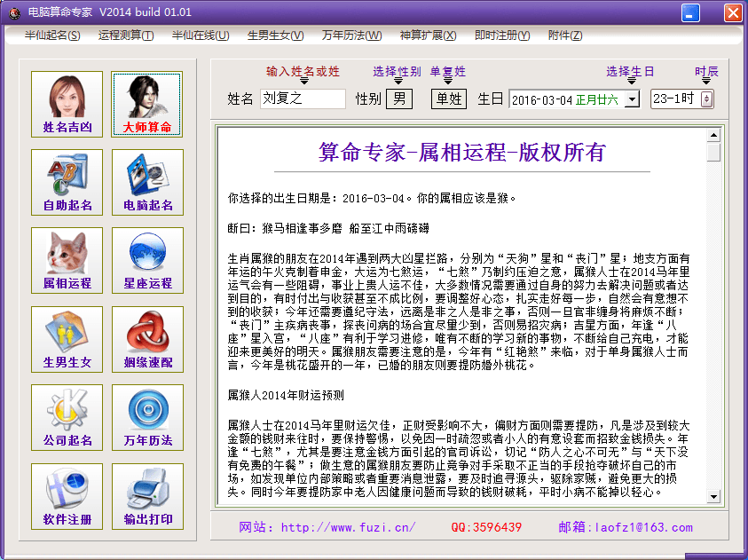This screenshot has width=748, height=560.
Task: Open the 属相运程 zodiac fortune icon
Action: 67,260
